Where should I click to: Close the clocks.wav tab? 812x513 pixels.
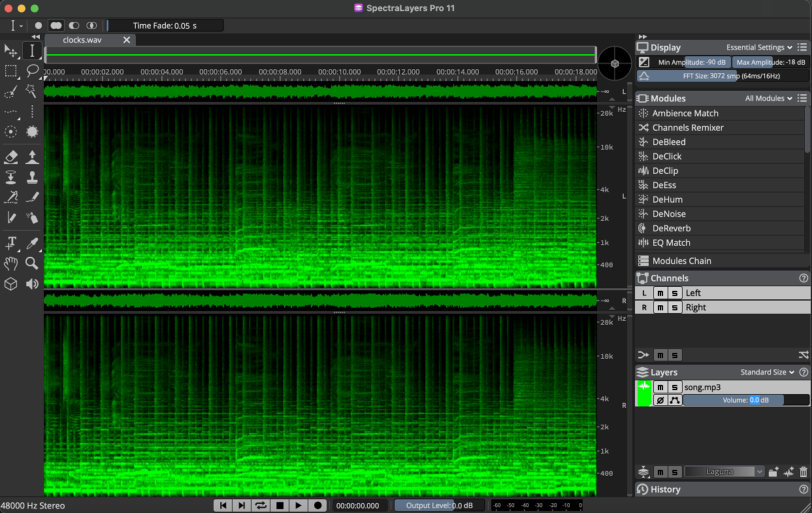click(x=127, y=40)
